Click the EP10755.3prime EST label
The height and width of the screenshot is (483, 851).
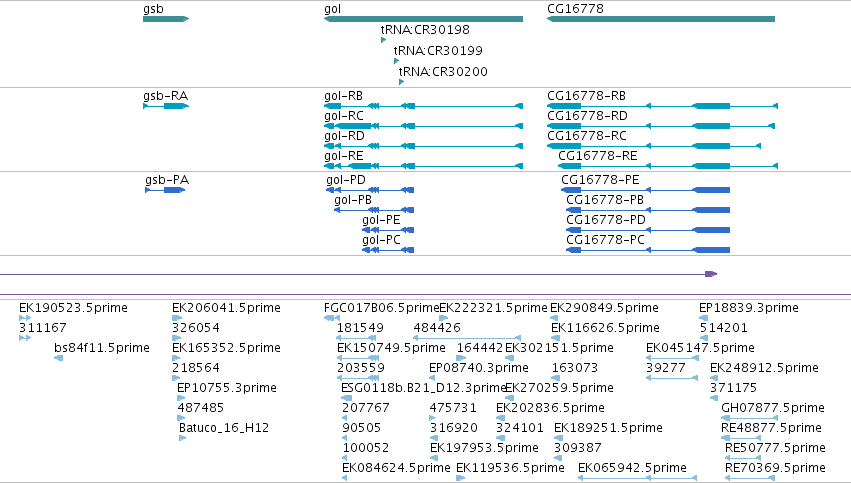(x=227, y=389)
